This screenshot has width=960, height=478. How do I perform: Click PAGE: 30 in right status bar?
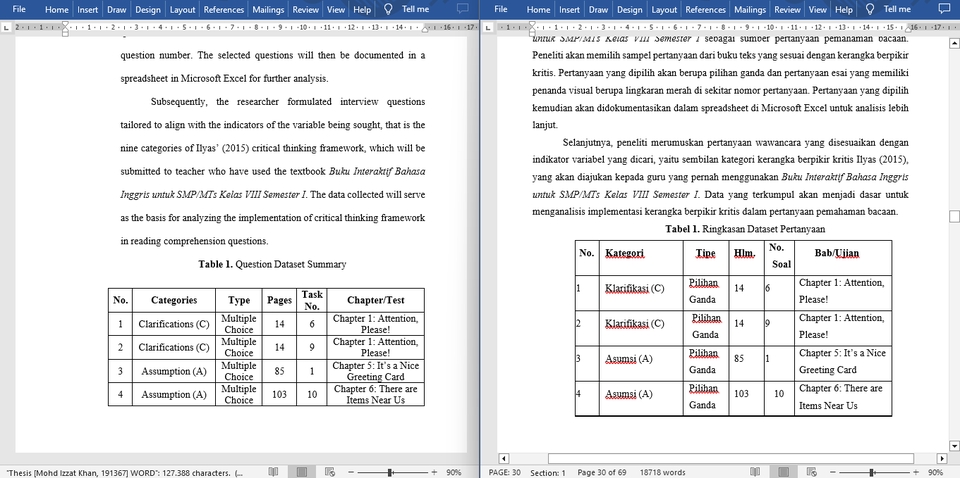coord(504,472)
